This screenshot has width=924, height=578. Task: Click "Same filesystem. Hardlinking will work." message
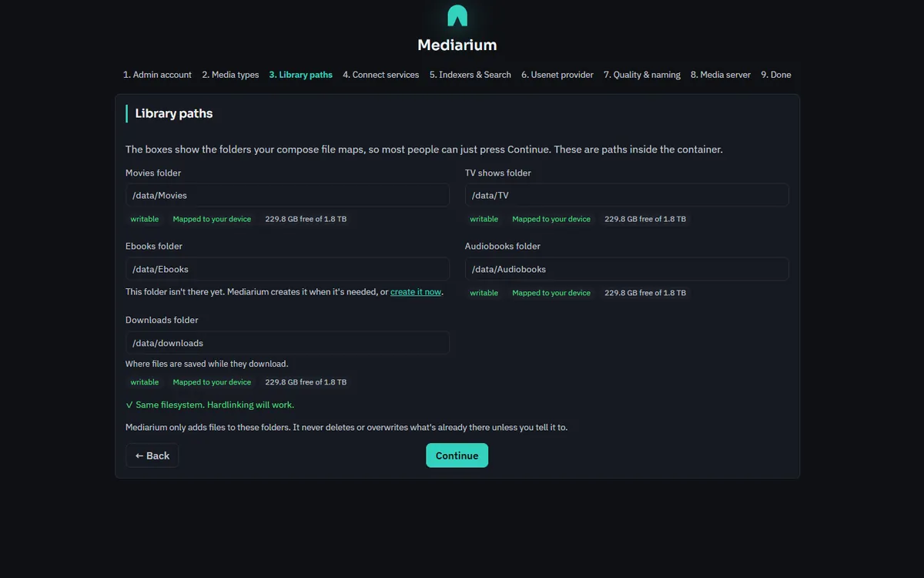click(210, 405)
